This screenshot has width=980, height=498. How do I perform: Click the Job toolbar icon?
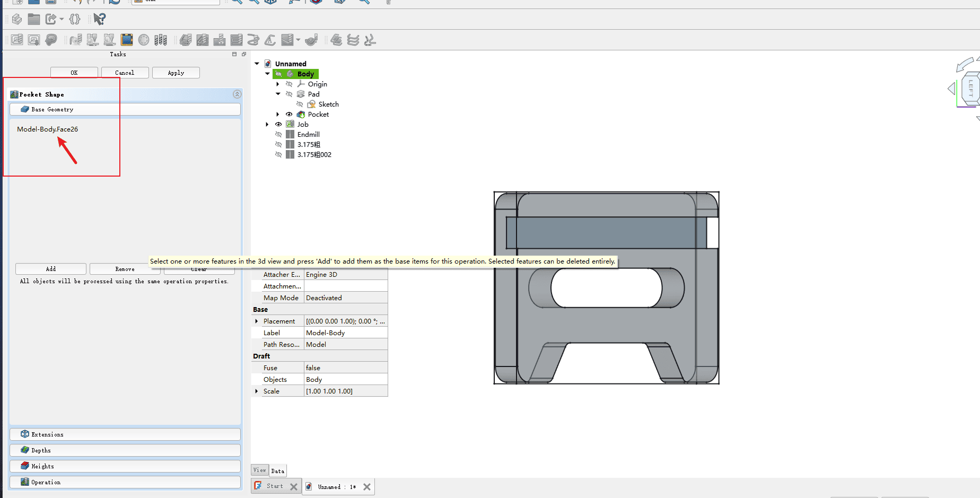[x=17, y=40]
